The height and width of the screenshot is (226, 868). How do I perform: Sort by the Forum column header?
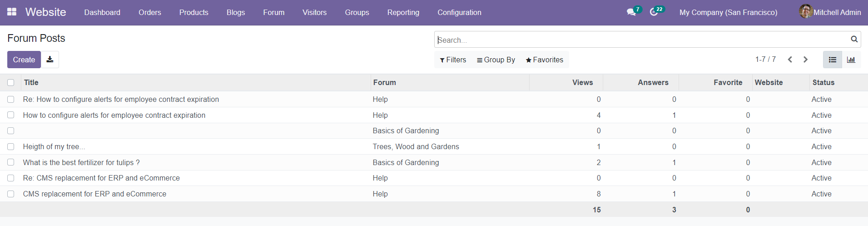tap(450, 82)
